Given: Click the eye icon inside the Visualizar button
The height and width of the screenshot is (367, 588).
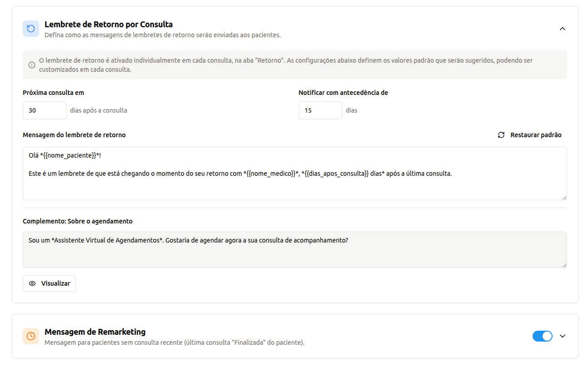Looking at the screenshot, I should [32, 283].
